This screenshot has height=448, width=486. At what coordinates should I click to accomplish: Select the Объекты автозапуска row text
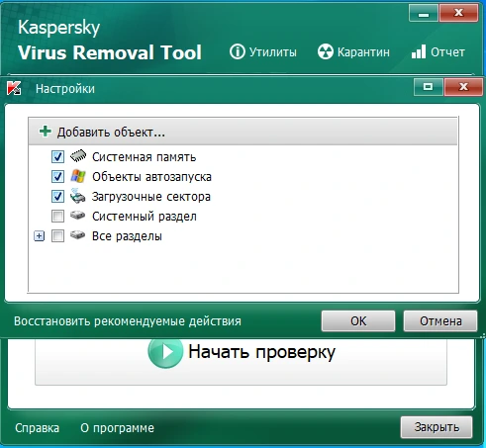[151, 177]
